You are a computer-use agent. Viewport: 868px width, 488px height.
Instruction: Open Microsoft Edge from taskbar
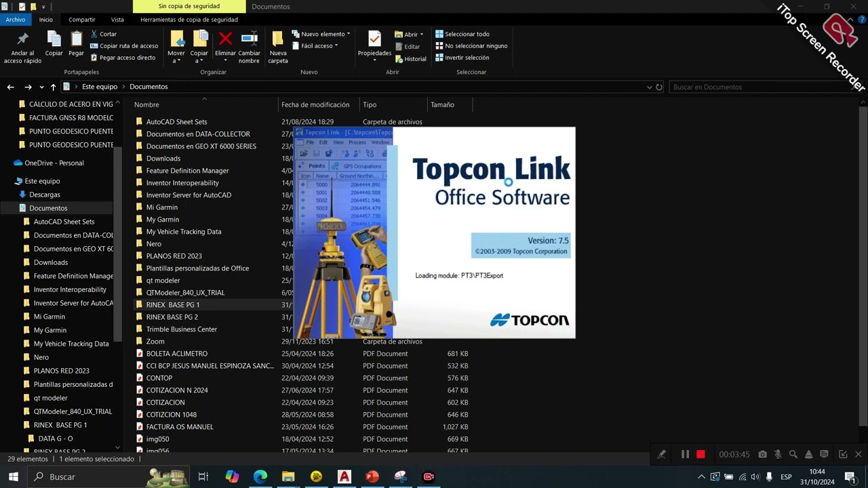click(260, 476)
